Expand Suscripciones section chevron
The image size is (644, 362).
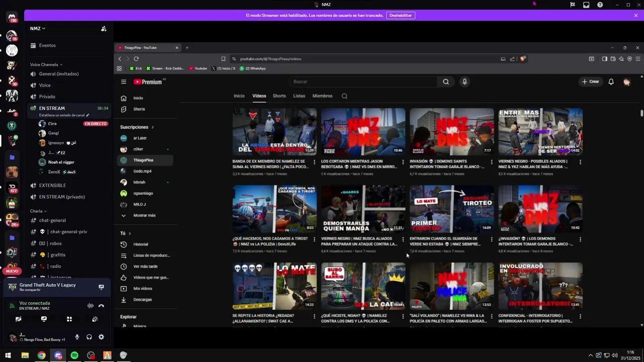(152, 127)
